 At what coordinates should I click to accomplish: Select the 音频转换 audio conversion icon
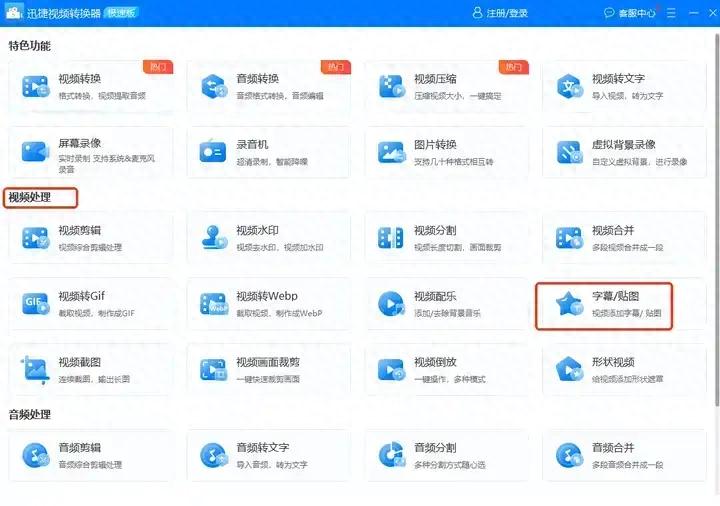tap(213, 87)
